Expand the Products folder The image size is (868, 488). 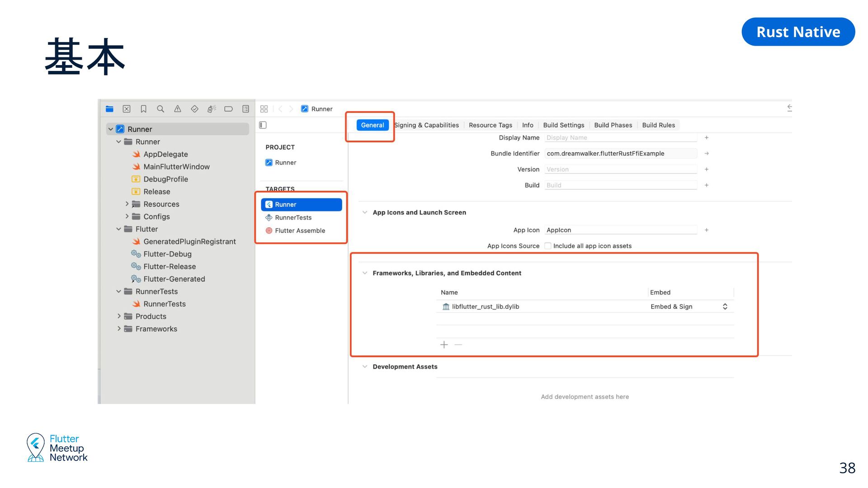(x=119, y=316)
